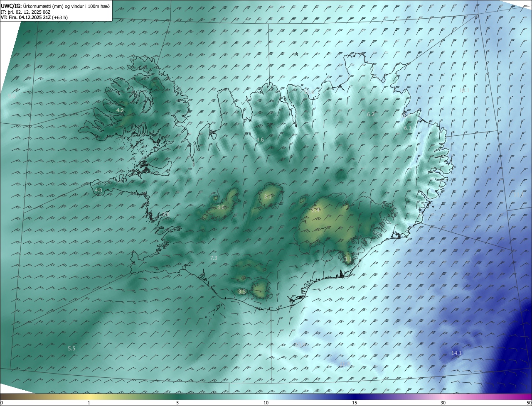This screenshot has width=532, height=406.
Task: Click the 6.1 value on the map
Action: tap(408, 128)
